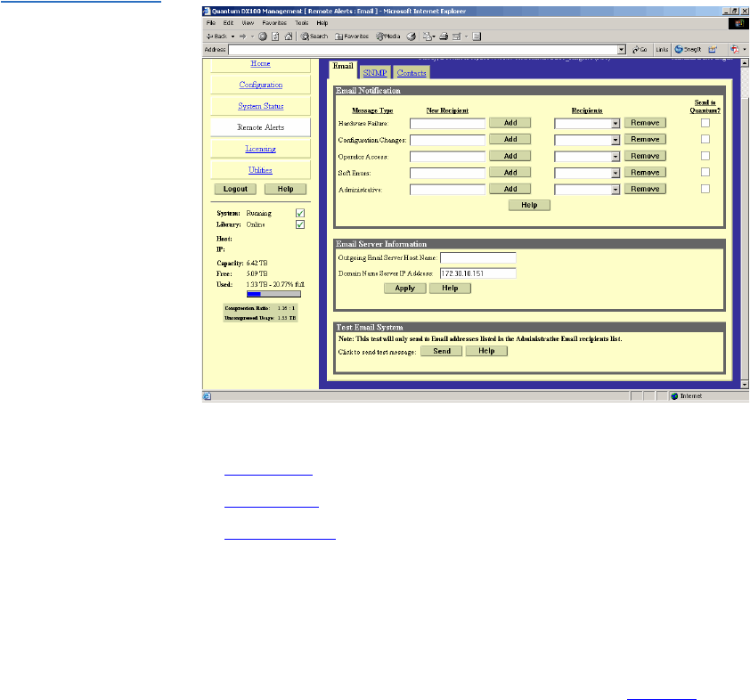
Task: Expand the dropdown arrow at toolbar far right
Action: pyautogui.click(x=745, y=49)
